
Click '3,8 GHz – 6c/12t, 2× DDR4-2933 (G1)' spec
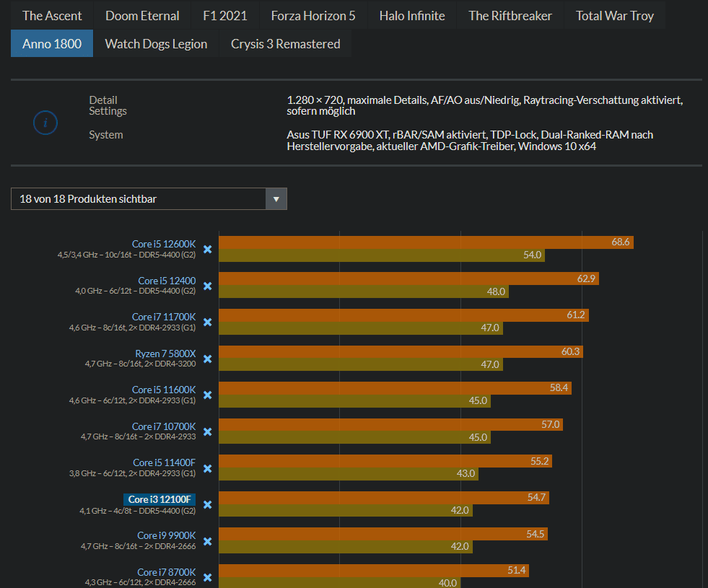coord(132,473)
